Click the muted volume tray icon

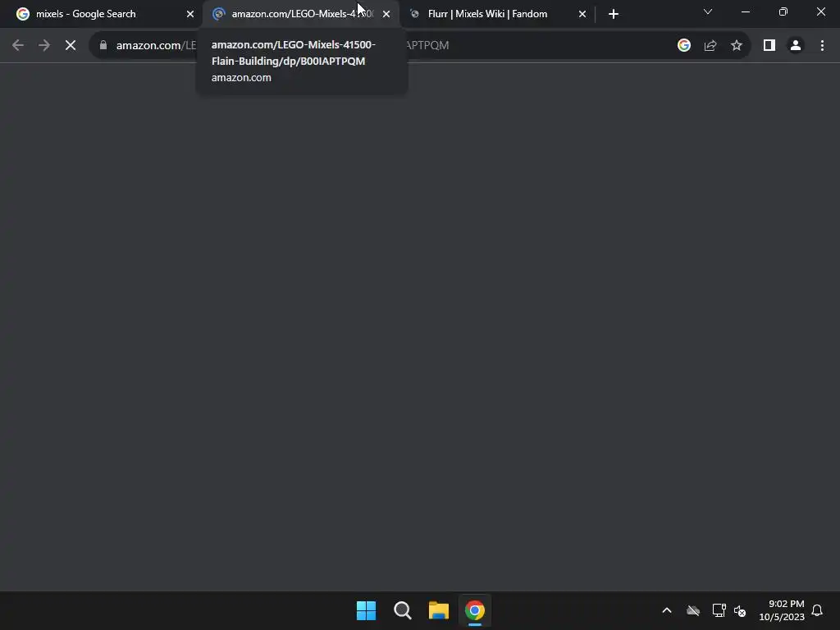pos(741,610)
